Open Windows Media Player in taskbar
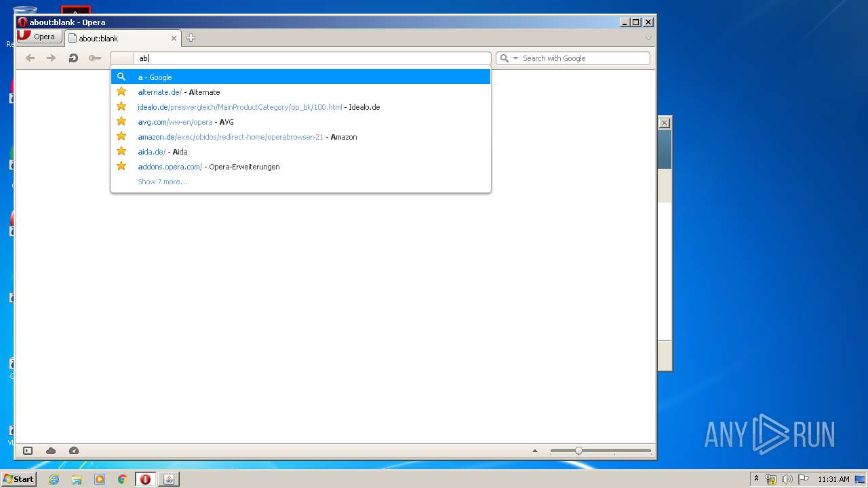The width and height of the screenshot is (868, 488). tap(100, 479)
